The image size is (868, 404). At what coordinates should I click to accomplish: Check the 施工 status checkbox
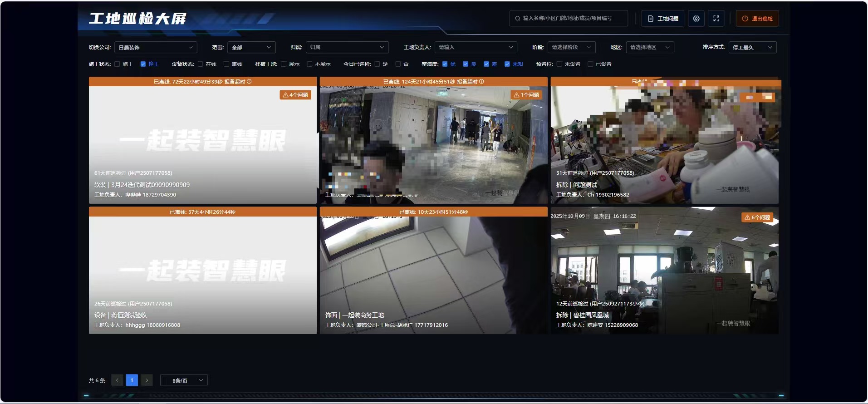[117, 64]
